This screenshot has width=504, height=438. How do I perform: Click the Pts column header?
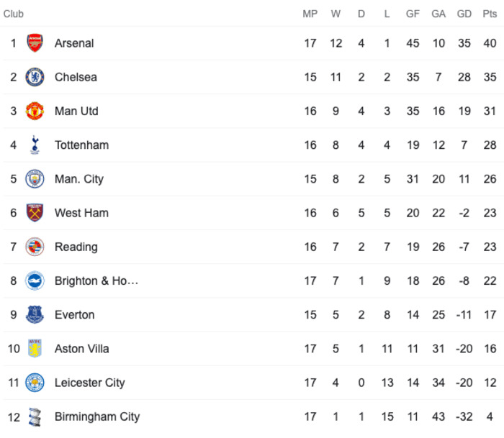[x=490, y=14]
